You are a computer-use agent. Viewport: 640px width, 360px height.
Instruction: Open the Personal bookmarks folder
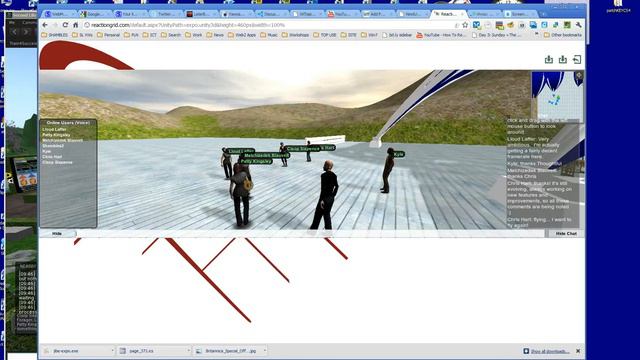(108, 35)
